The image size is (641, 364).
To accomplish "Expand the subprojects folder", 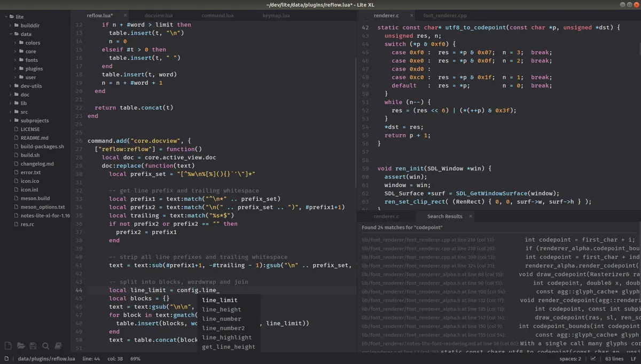I will tap(34, 121).
